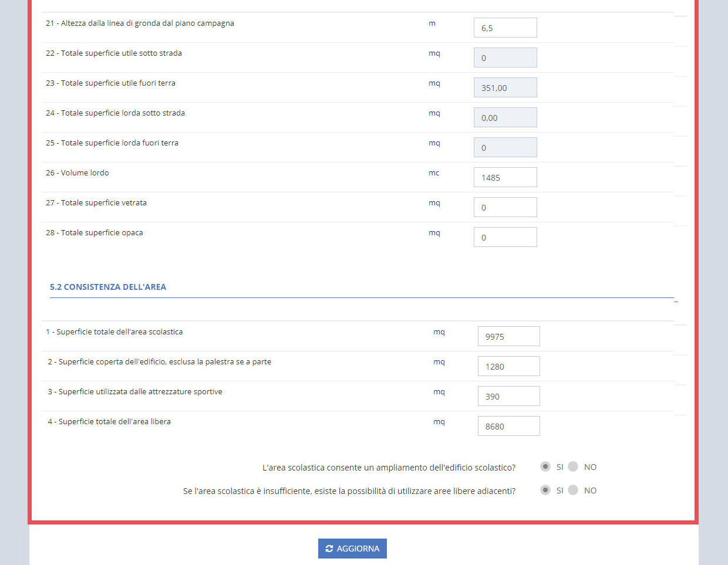Click the Totale superficie lorda sotto strada field
The width and height of the screenshot is (728, 565).
click(x=505, y=117)
